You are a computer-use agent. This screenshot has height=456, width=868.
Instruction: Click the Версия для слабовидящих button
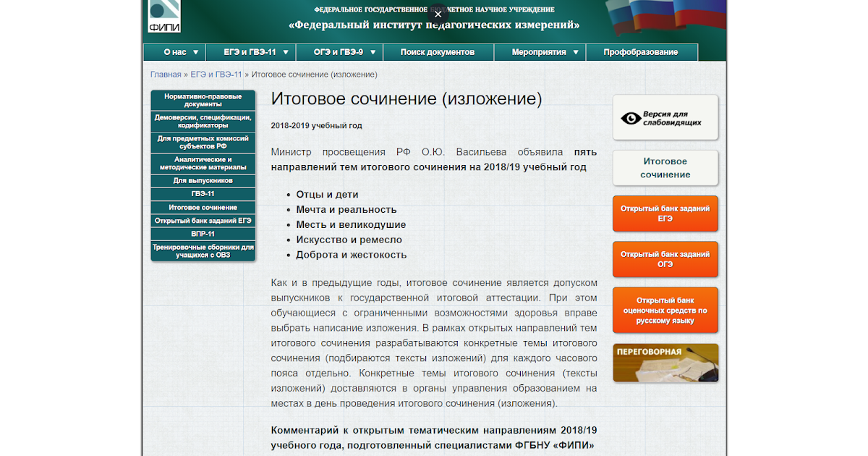coord(665,117)
